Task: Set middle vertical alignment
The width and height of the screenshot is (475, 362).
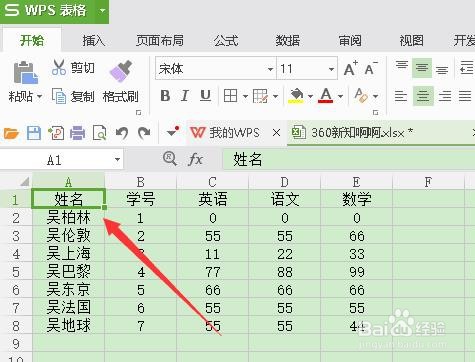Action: point(422,68)
